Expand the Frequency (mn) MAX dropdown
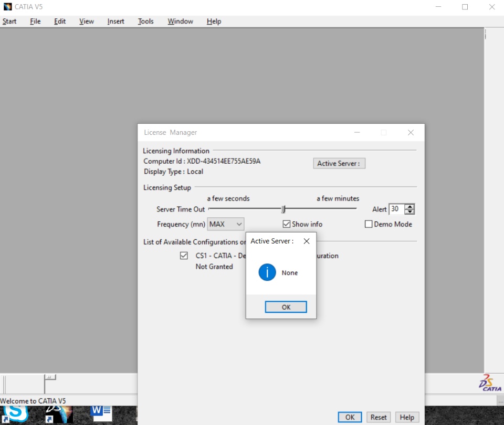Viewport: 504px width, 425px height. pos(226,224)
